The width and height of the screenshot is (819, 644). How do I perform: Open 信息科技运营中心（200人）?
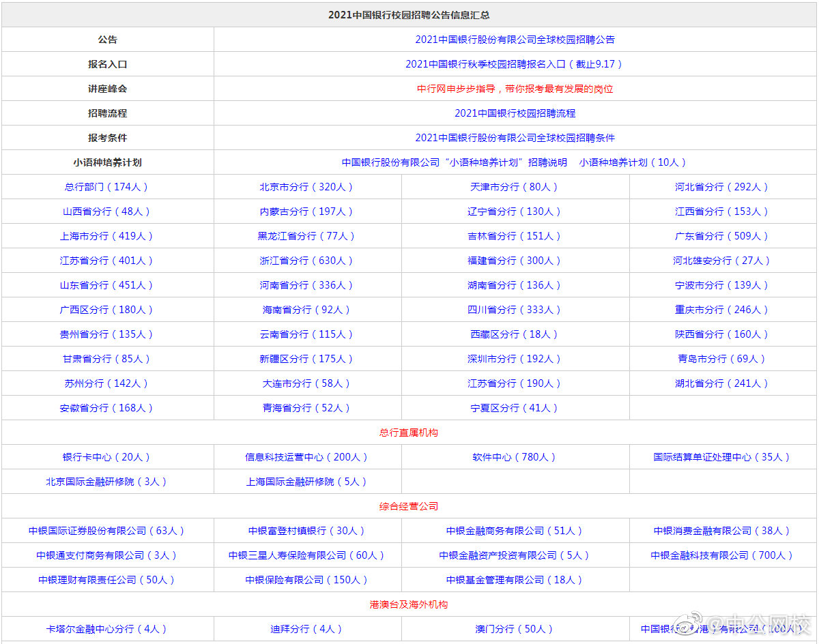[306, 457]
